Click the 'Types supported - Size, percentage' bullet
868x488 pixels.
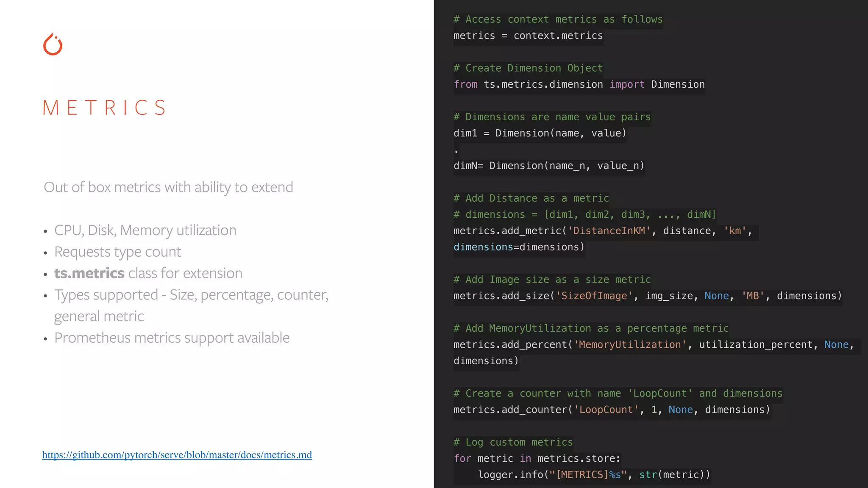(191, 295)
